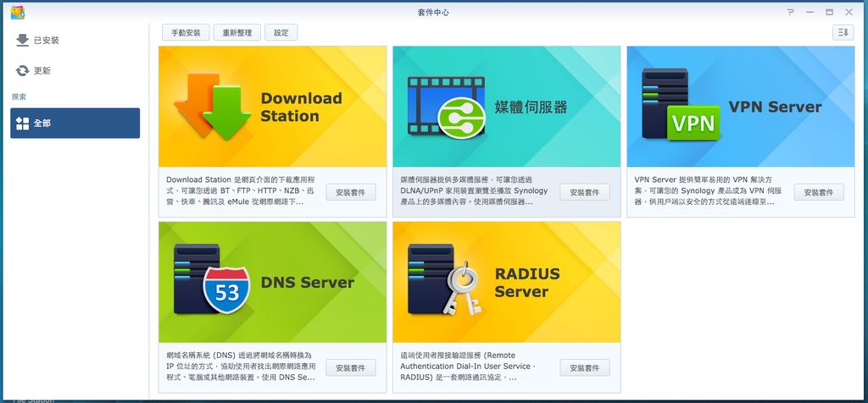This screenshot has width=868, height=403.
Task: Click the 探索 explore section heading
Action: pyautogui.click(x=19, y=97)
